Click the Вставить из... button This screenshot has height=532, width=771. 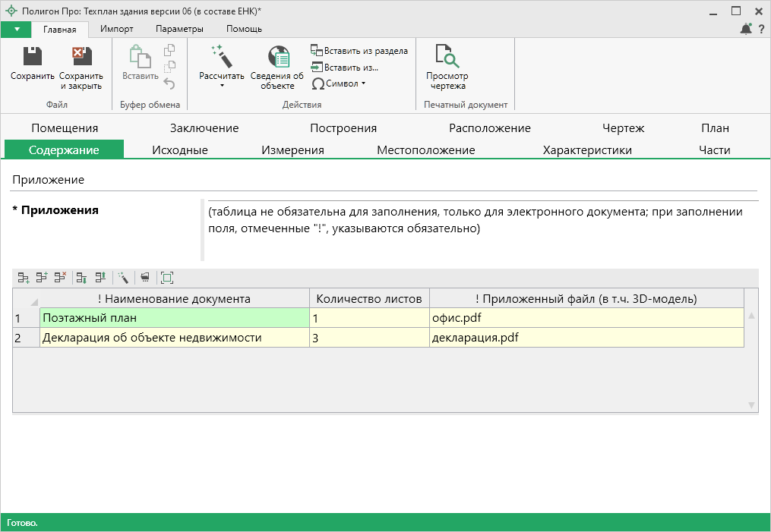pyautogui.click(x=345, y=67)
